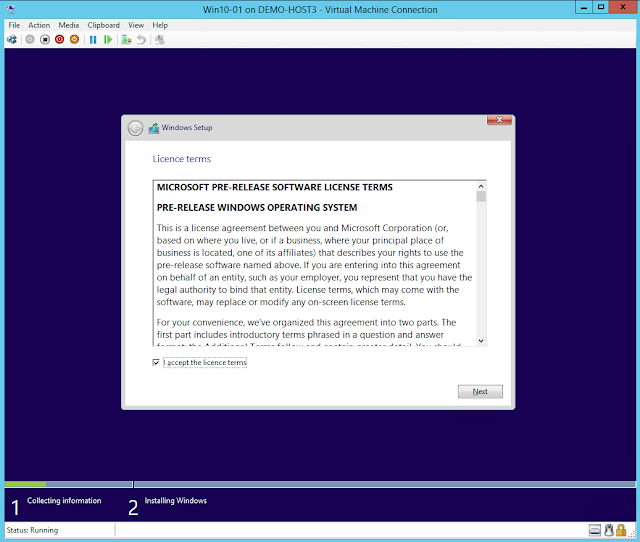
Task: Open the Action menu
Action: click(39, 25)
